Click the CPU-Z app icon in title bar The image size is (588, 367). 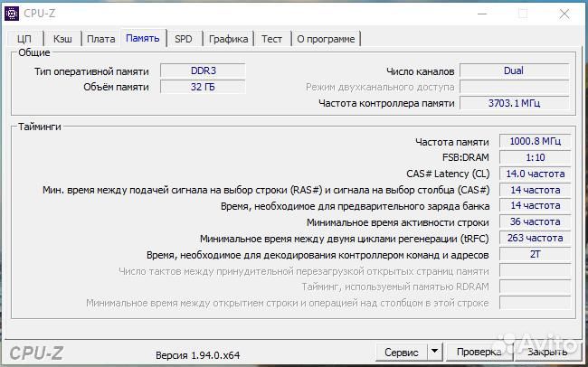coord(11,14)
